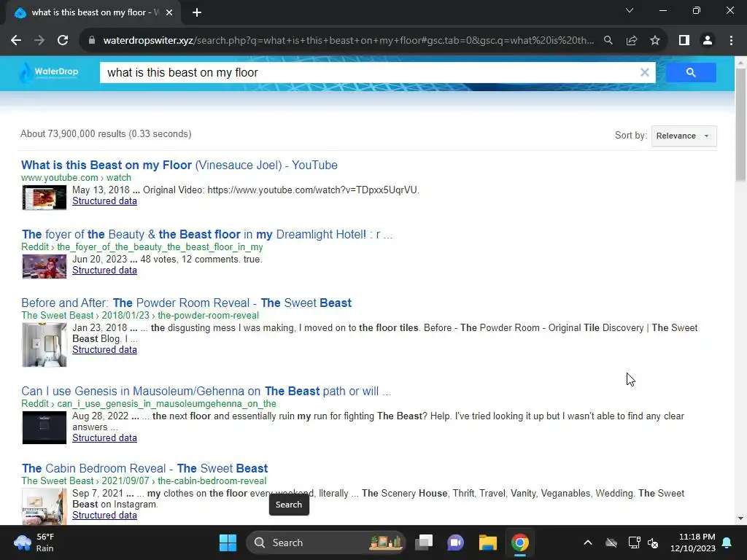The width and height of the screenshot is (747, 560).
Task: Click the page vertical scrollbar thumb
Action: (x=740, y=125)
